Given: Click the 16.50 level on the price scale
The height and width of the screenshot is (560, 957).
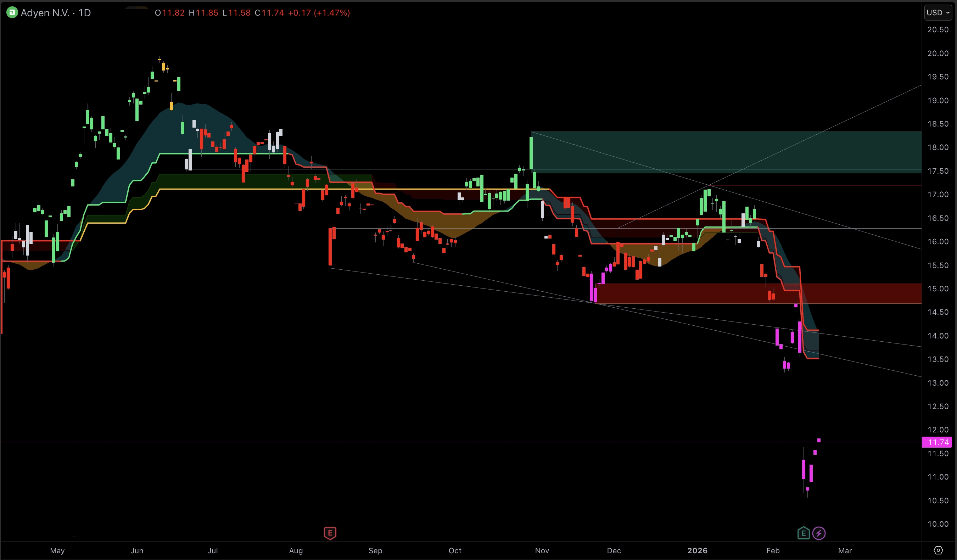Looking at the screenshot, I should pos(939,218).
